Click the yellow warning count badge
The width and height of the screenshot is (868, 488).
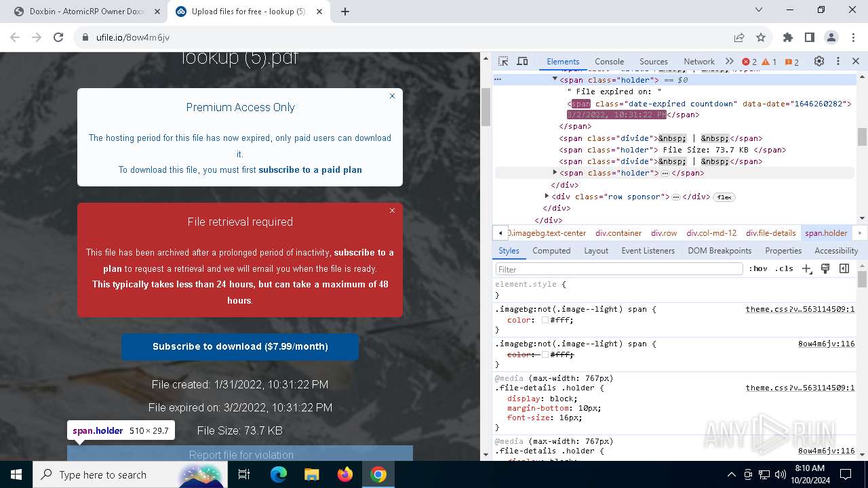(x=769, y=62)
